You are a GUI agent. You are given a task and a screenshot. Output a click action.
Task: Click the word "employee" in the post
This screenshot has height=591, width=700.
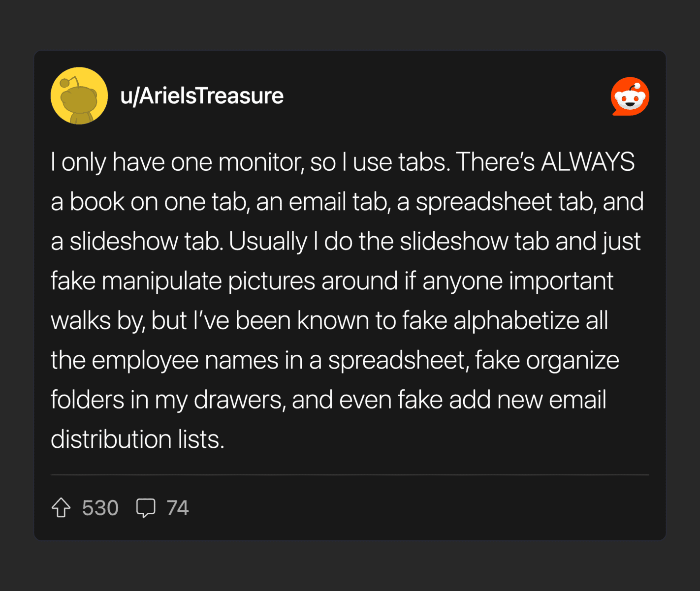[145, 360]
